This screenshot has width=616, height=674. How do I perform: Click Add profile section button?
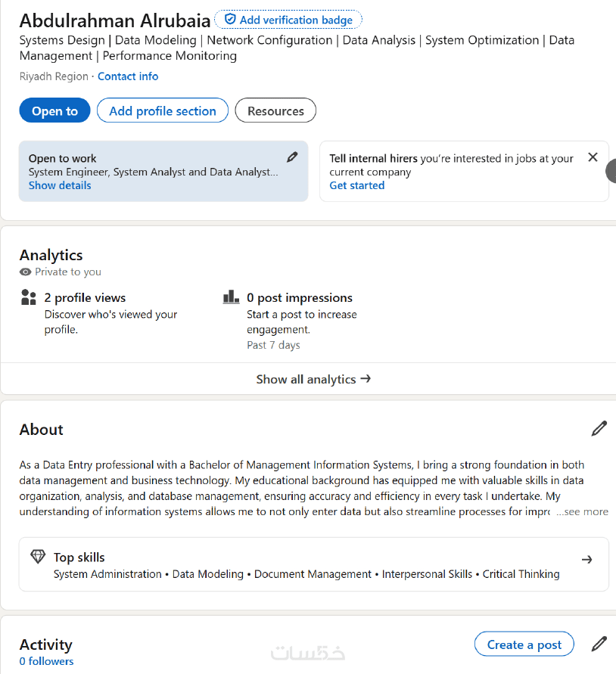(163, 110)
